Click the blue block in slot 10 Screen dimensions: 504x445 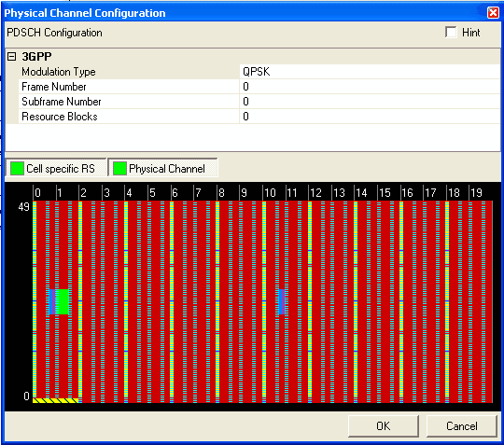pos(282,301)
